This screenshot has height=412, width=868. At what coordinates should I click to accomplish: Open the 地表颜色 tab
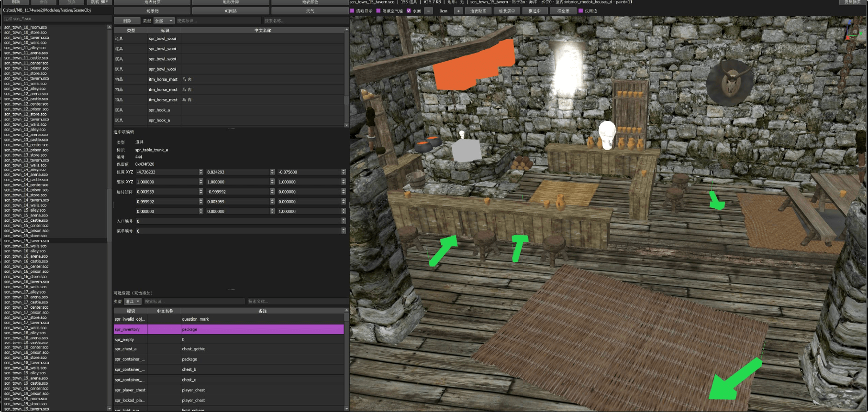tap(310, 2)
